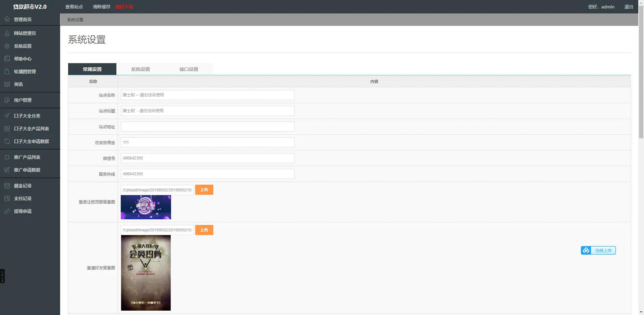This screenshot has width=644, height=315.
Task: Click the user icon beside 网站管理员
Action: tap(7, 33)
